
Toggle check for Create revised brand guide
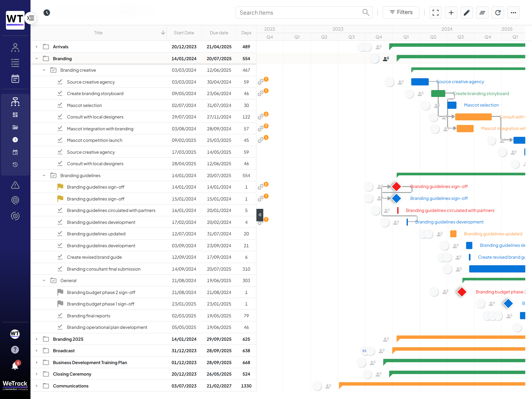(60, 257)
